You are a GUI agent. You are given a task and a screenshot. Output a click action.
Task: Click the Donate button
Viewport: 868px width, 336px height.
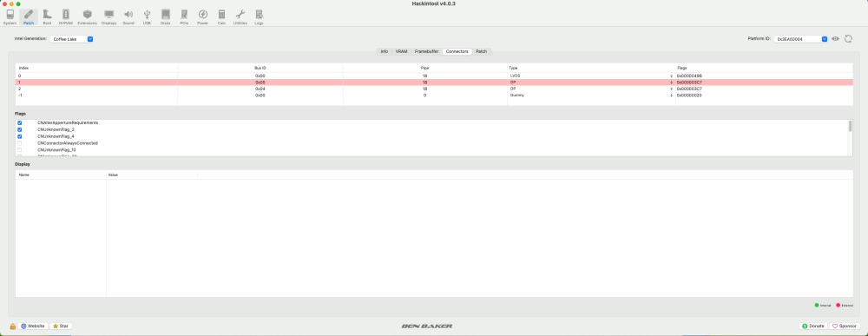pyautogui.click(x=814, y=326)
